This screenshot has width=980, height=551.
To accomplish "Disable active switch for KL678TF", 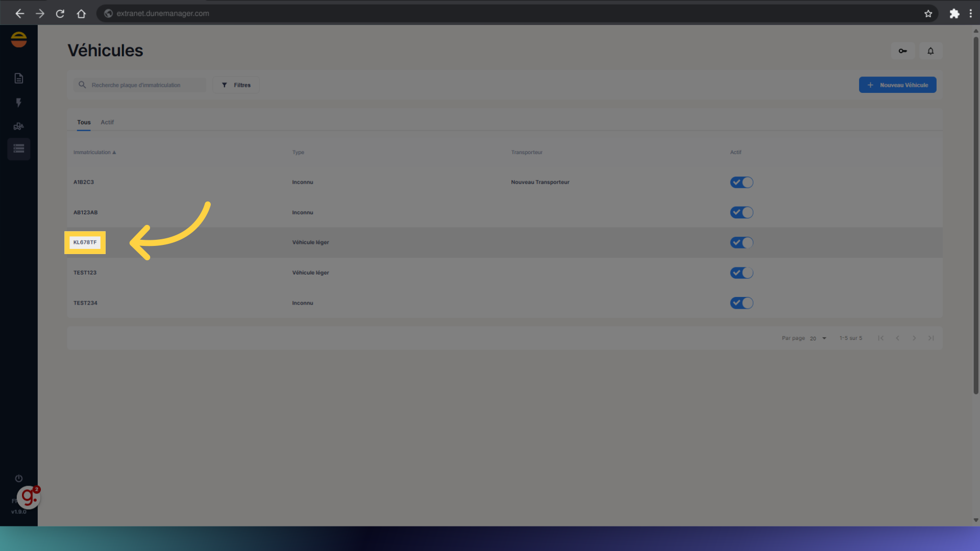I will pyautogui.click(x=741, y=243).
